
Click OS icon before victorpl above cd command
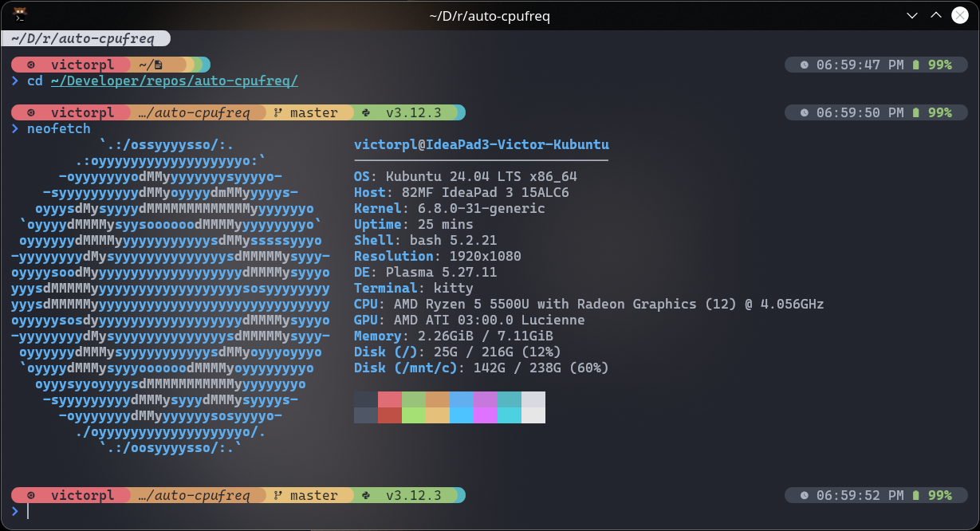(30, 65)
